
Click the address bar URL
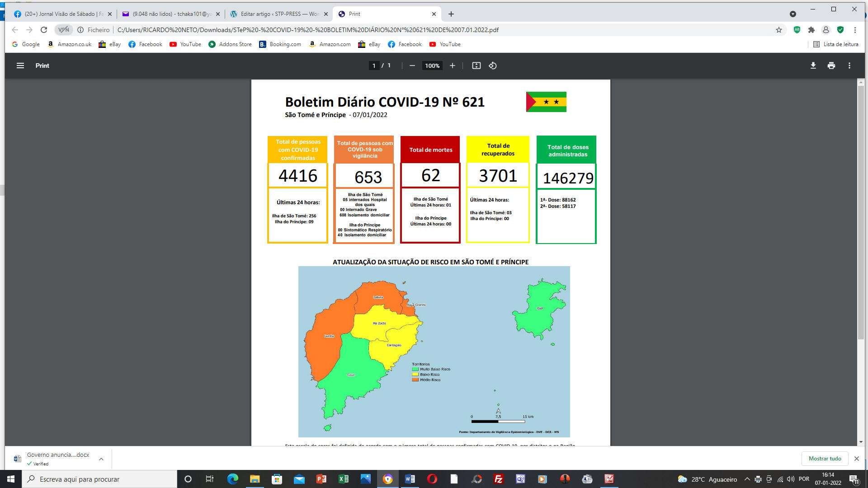pos(308,30)
